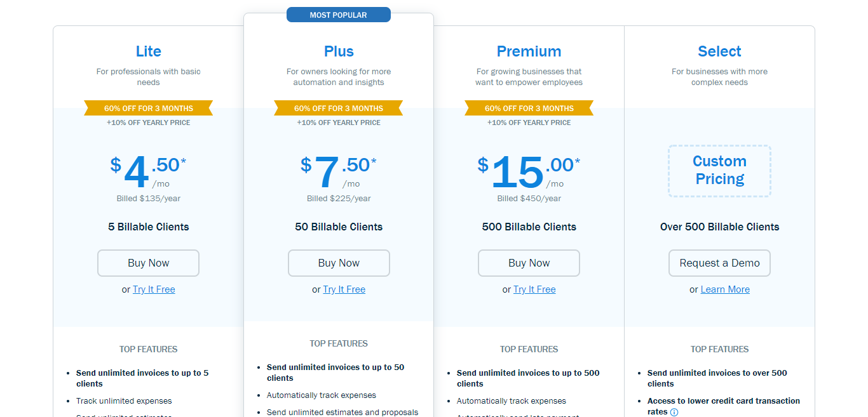Click Buy Now for the Premium plan
Image resolution: width=868 pixels, height=417 pixels.
pos(529,263)
